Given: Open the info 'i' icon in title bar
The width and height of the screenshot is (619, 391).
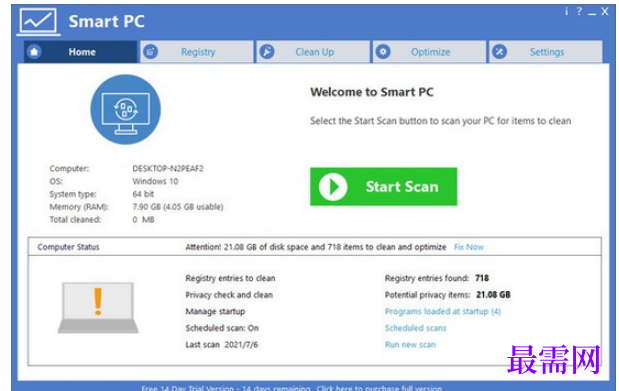Looking at the screenshot, I should 566,11.
